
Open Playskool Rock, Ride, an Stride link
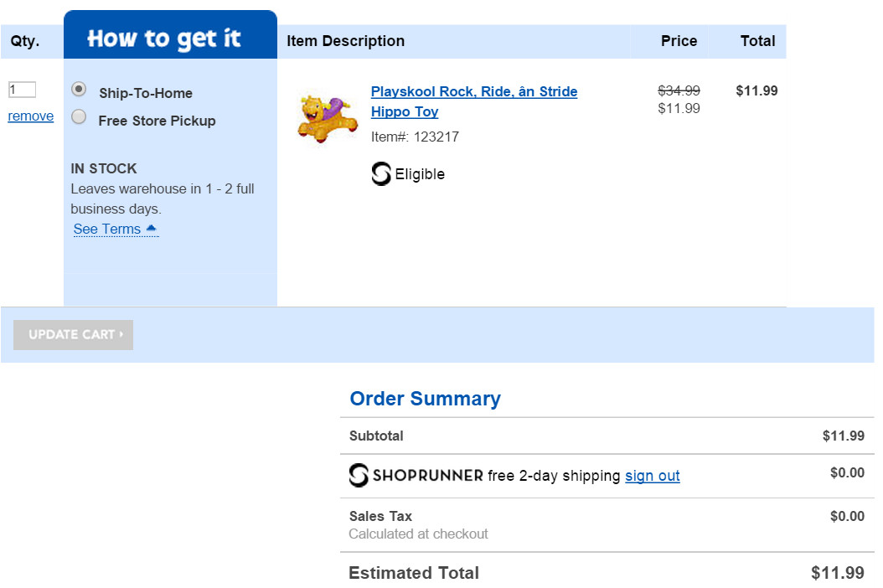tap(473, 101)
